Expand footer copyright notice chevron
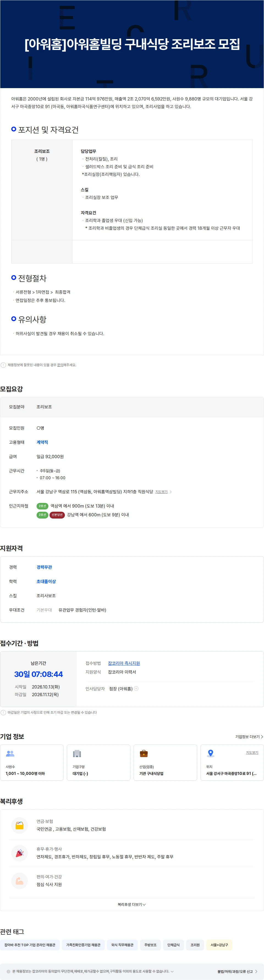Screen dimensions: 264x980 tap(172, 971)
